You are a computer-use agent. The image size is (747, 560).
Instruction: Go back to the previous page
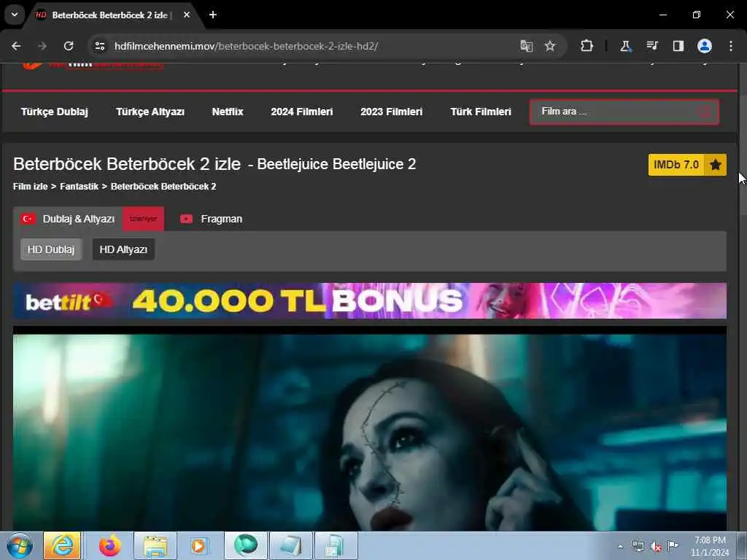click(x=16, y=46)
